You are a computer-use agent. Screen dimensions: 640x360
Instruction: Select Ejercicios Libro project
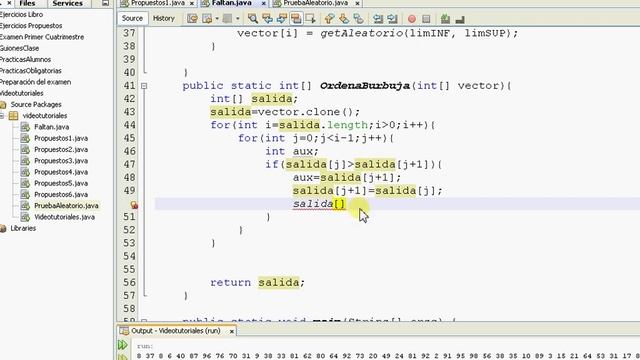(22, 14)
